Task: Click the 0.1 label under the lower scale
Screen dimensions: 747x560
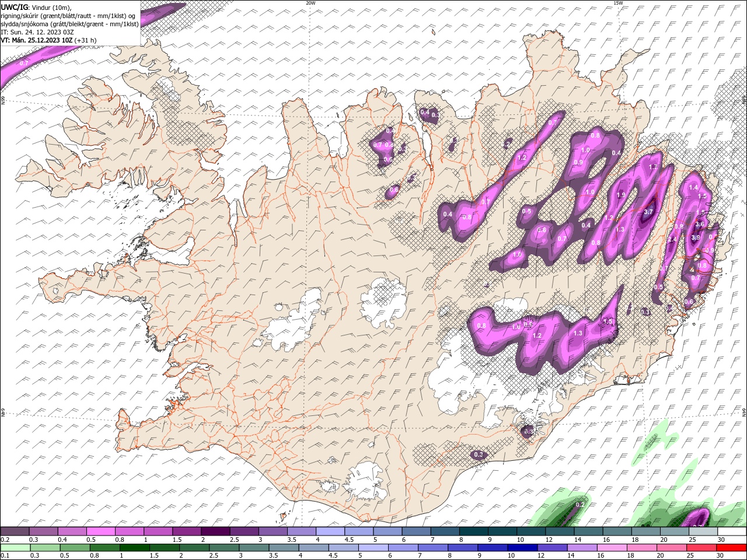Action: tap(5, 556)
